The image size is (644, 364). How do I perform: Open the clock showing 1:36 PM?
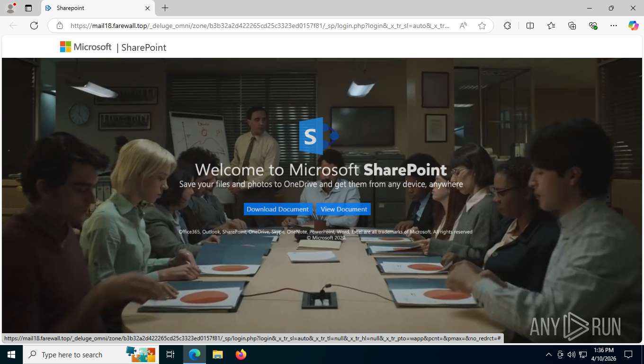603,355
